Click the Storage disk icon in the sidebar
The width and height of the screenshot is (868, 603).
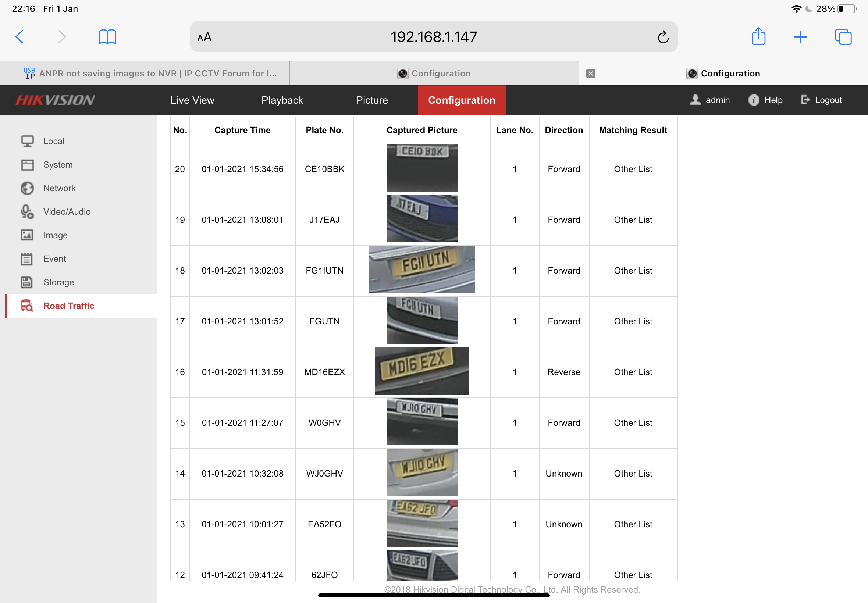27,282
